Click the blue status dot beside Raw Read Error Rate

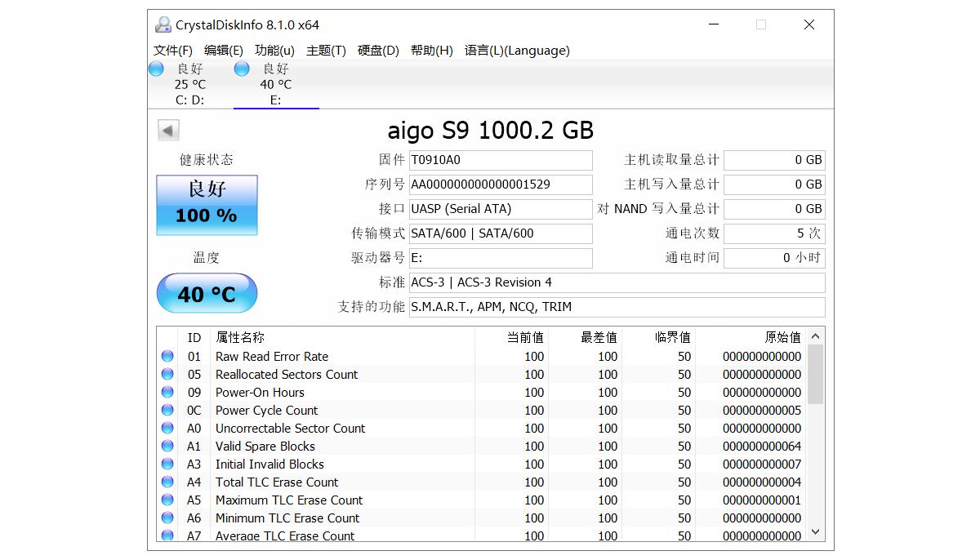point(167,356)
